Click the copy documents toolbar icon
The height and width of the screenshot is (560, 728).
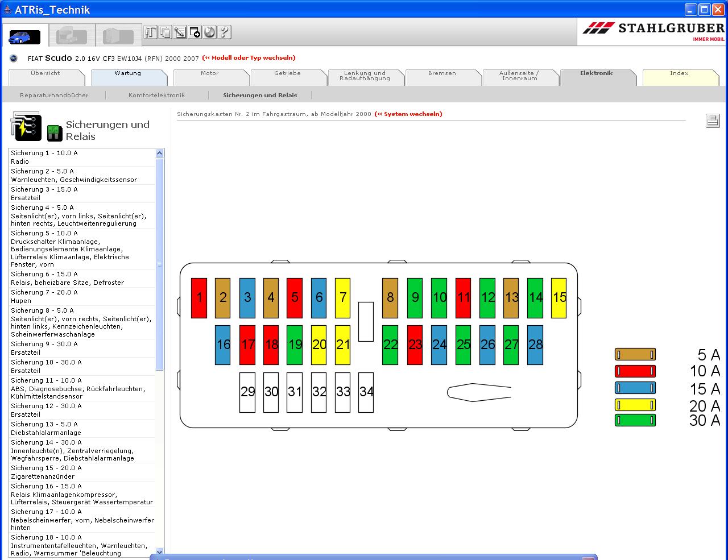(165, 32)
